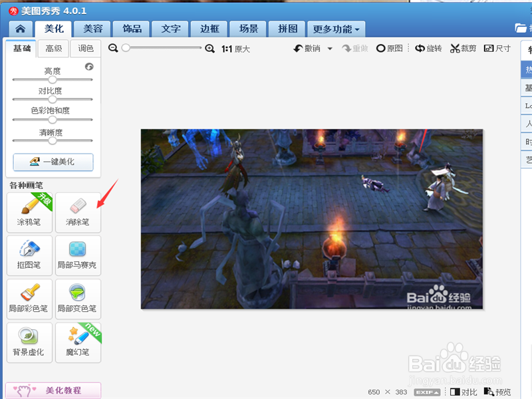Select the 魔幻笔 magic pen tool
The image size is (532, 399).
[78, 342]
